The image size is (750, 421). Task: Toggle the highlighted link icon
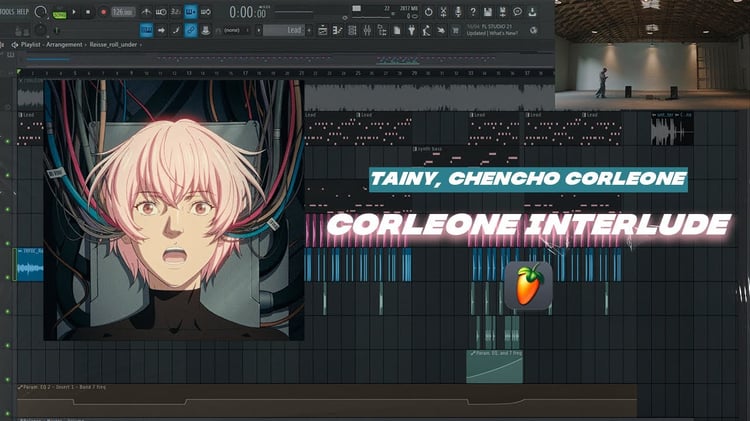tap(191, 30)
